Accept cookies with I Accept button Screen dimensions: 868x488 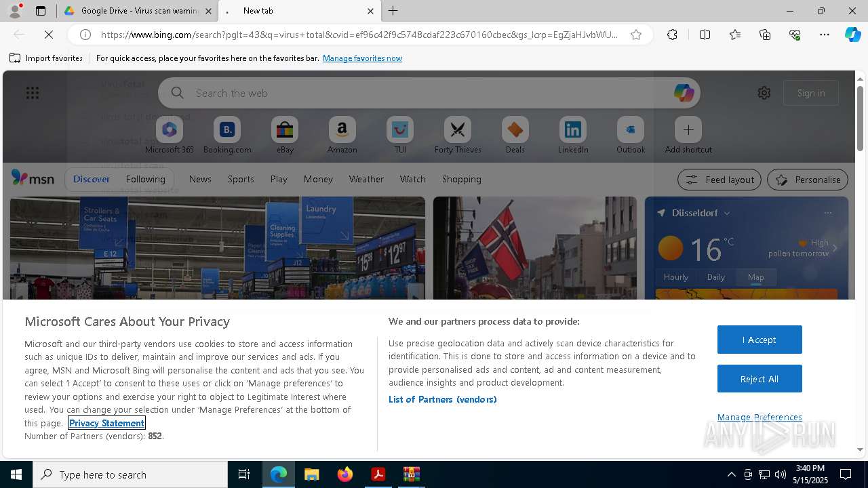point(759,340)
